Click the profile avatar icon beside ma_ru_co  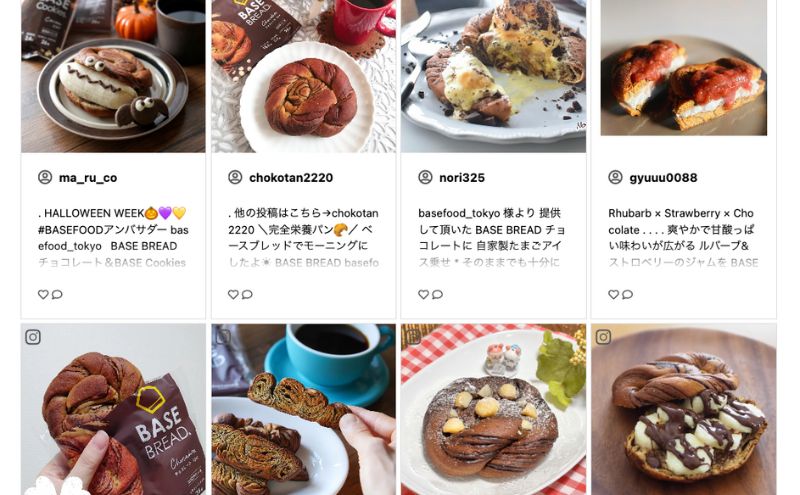[x=45, y=178]
